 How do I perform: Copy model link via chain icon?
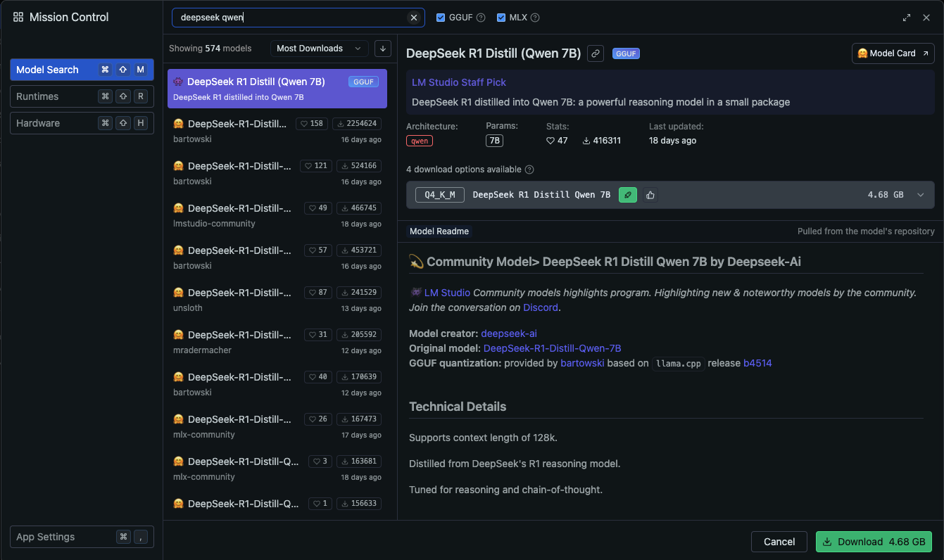click(596, 53)
